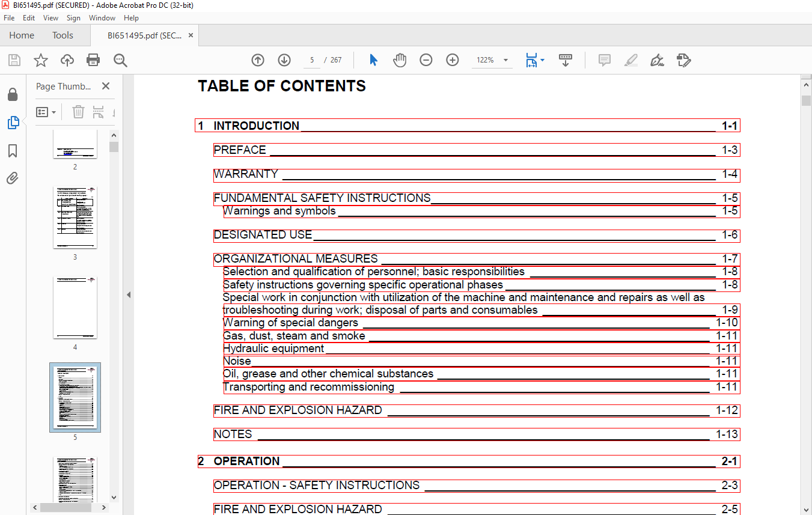This screenshot has width=812, height=515.
Task: Add a sticky note comment
Action: click(x=605, y=60)
